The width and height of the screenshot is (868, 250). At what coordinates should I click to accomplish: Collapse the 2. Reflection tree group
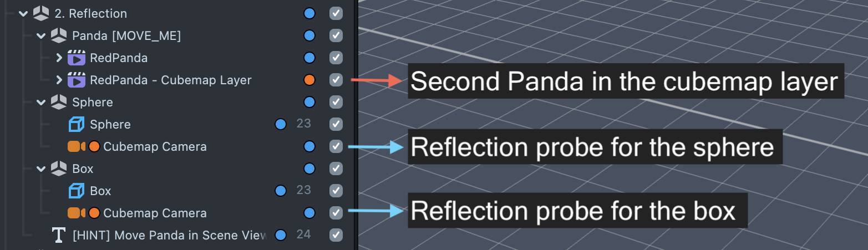click(x=23, y=13)
